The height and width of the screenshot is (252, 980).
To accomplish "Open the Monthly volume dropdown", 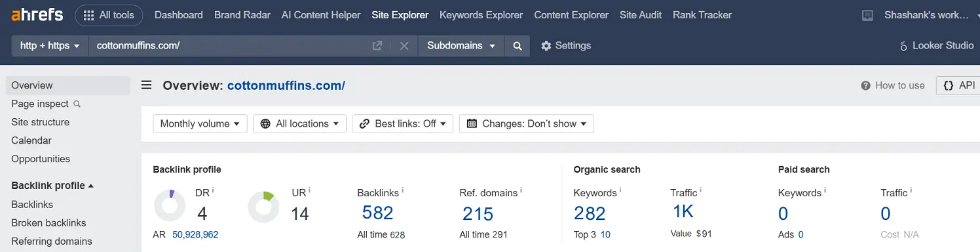I will [200, 123].
